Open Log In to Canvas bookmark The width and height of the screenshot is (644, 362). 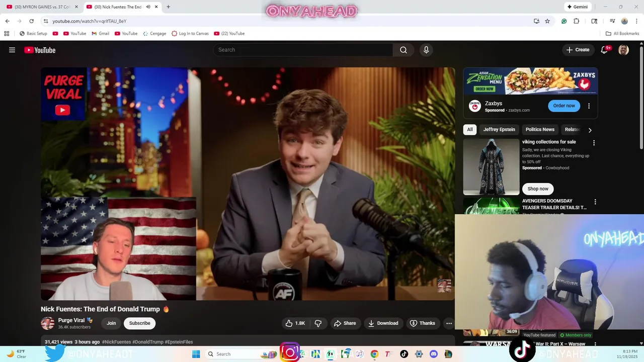(190, 34)
